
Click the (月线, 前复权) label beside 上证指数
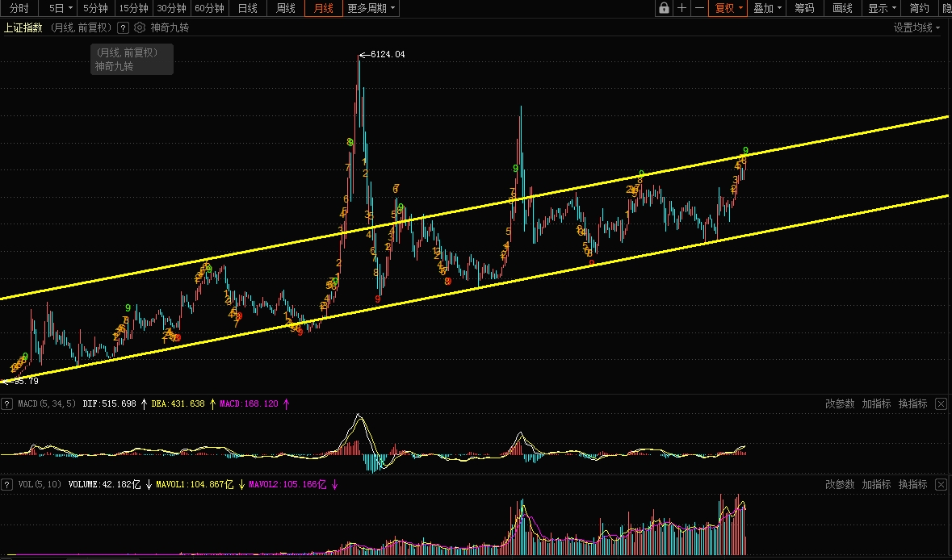click(x=80, y=27)
